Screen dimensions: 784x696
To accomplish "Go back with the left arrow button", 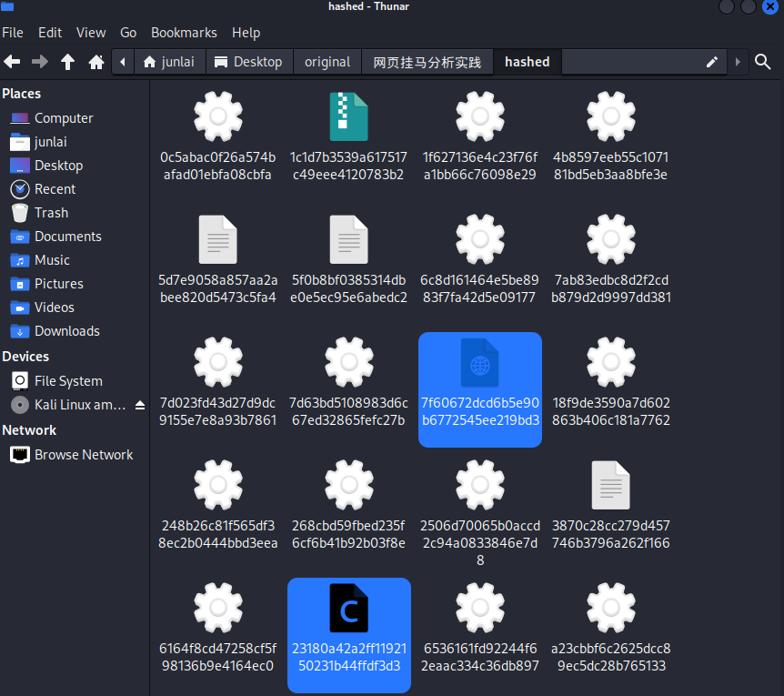I will pyautogui.click(x=12, y=62).
